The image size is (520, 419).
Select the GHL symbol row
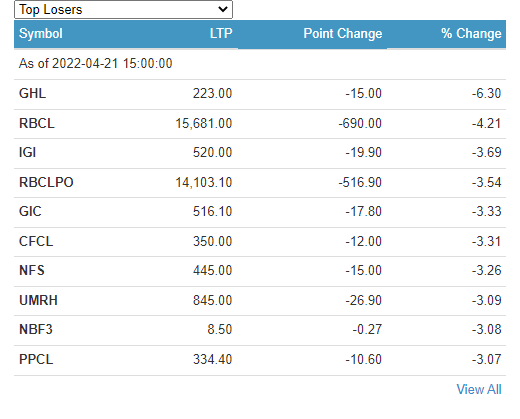click(x=260, y=93)
